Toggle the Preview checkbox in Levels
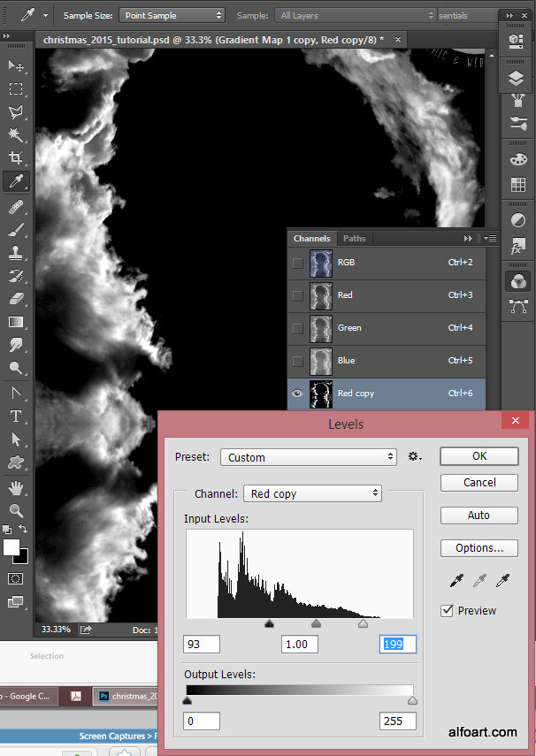The image size is (536, 756). (448, 610)
